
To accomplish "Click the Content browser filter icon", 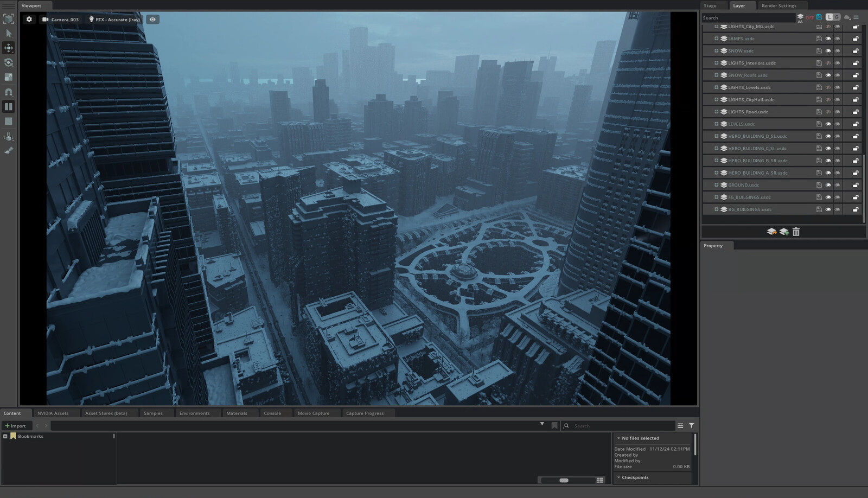I will pos(692,426).
